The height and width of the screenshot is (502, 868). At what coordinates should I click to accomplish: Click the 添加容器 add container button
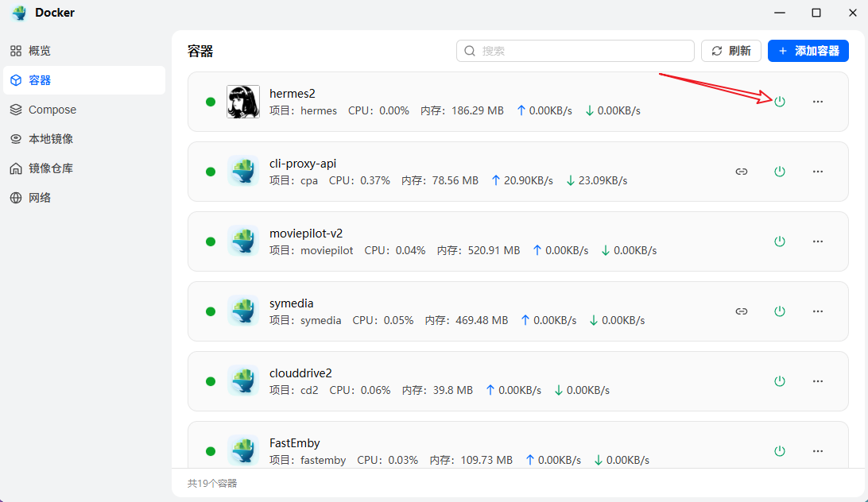tap(808, 51)
